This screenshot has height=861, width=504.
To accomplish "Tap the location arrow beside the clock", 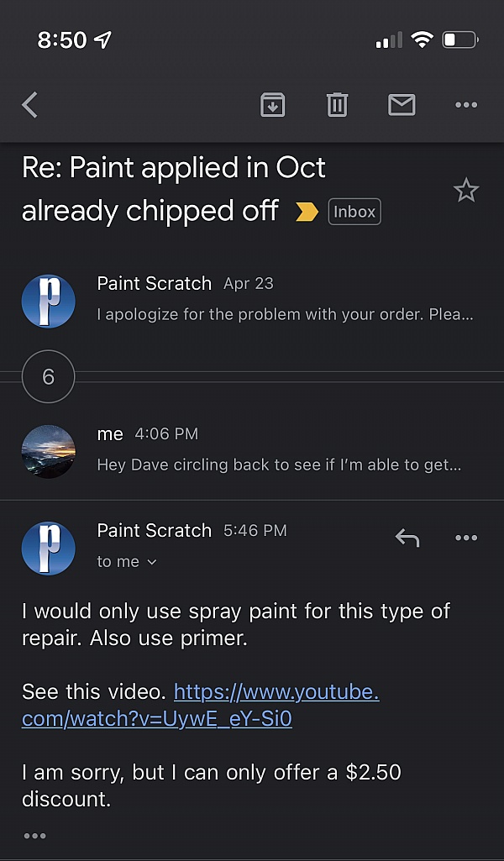I will click(x=102, y=39).
